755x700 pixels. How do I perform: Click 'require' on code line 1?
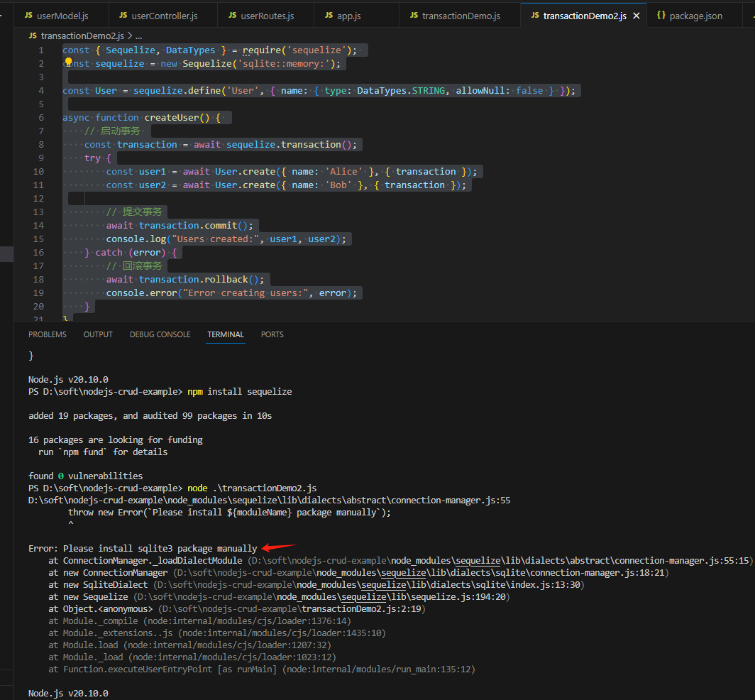tap(261, 50)
